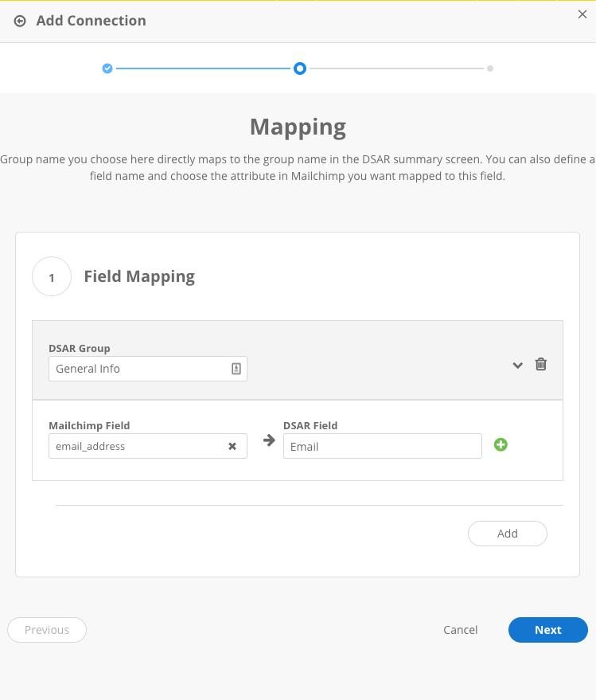Jump to the third step dot

tap(490, 68)
